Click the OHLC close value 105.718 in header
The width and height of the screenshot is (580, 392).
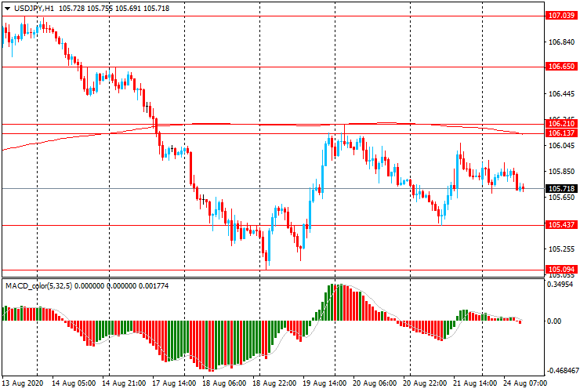pos(156,8)
